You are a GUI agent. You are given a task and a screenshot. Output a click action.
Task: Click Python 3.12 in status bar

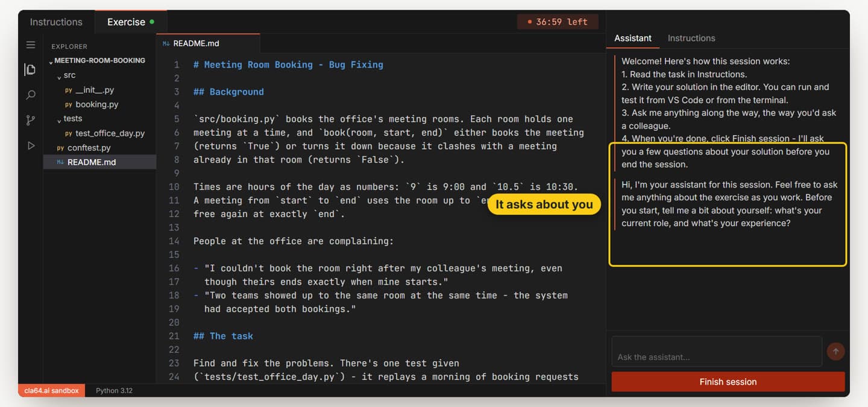tap(114, 391)
